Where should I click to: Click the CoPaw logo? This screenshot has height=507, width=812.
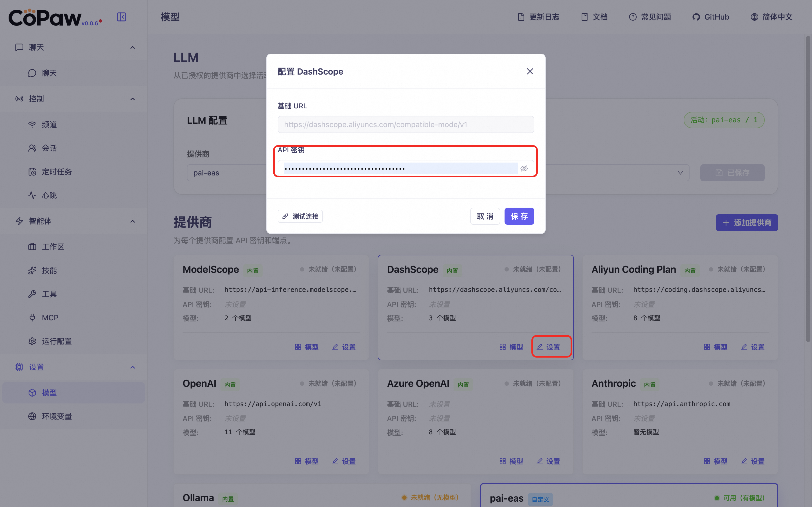(45, 18)
